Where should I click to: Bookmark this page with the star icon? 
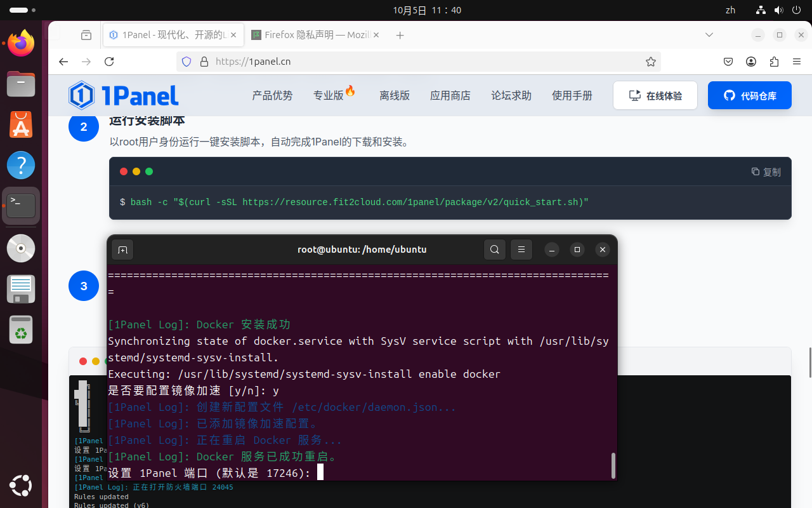(651, 62)
